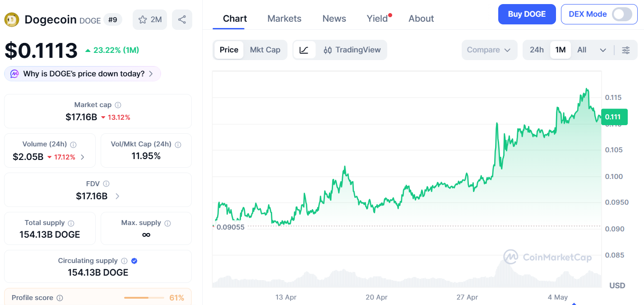Screen dimensions: 644x305
Task: Click the verified badge beside Circulating supply
Action: tap(134, 261)
